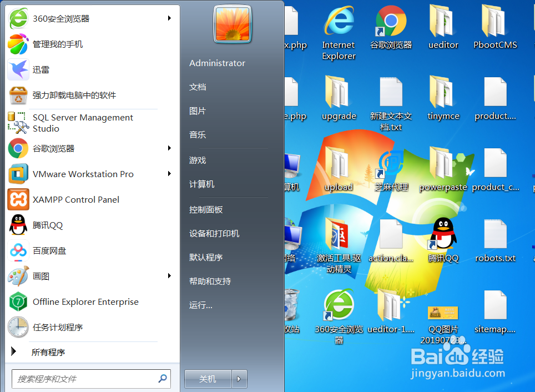Viewport: 535px width, 392px height.
Task: Open 默认程序 default programs
Action: [206, 257]
